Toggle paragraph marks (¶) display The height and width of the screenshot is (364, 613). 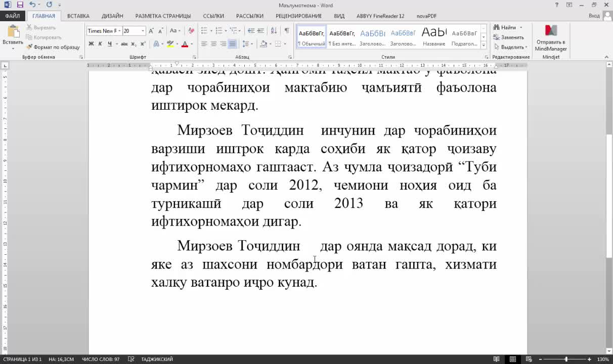(x=287, y=31)
